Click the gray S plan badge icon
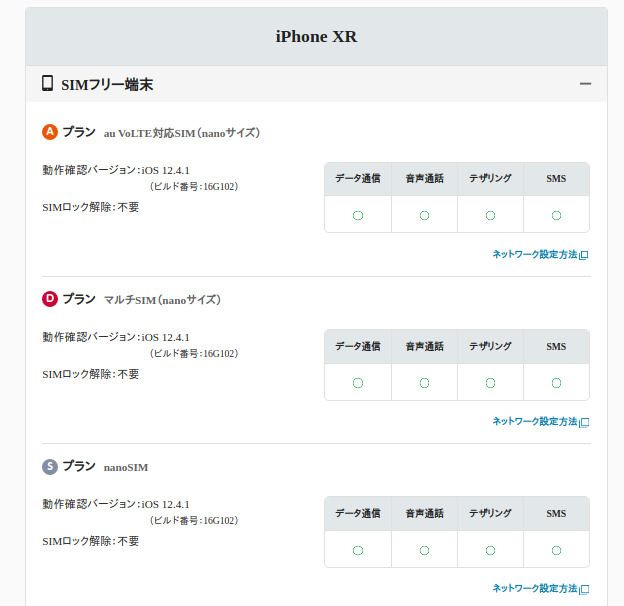The width and height of the screenshot is (624, 606). point(50,466)
